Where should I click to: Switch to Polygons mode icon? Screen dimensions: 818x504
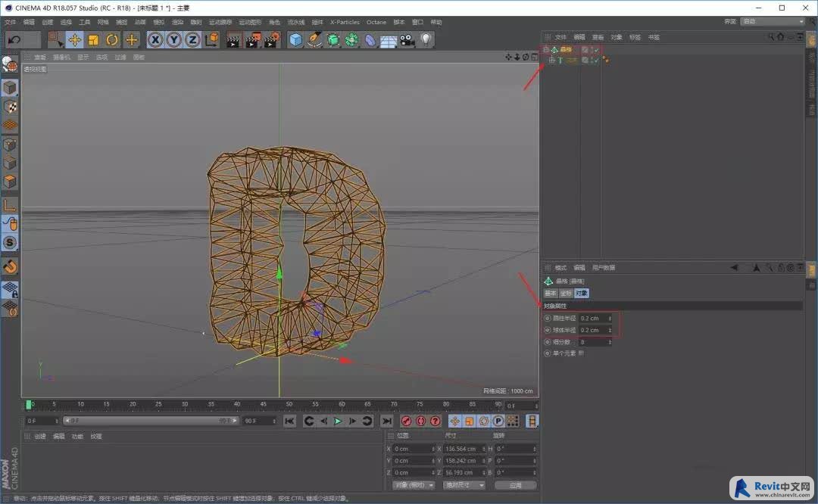click(x=10, y=182)
